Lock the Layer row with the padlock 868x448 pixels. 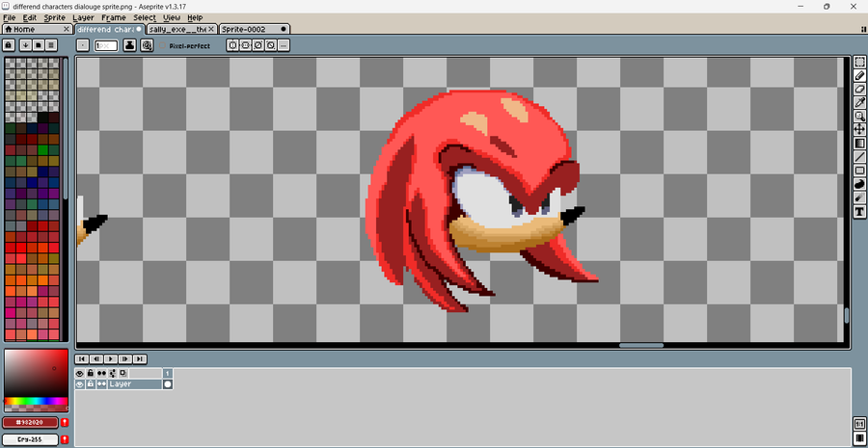(91, 384)
